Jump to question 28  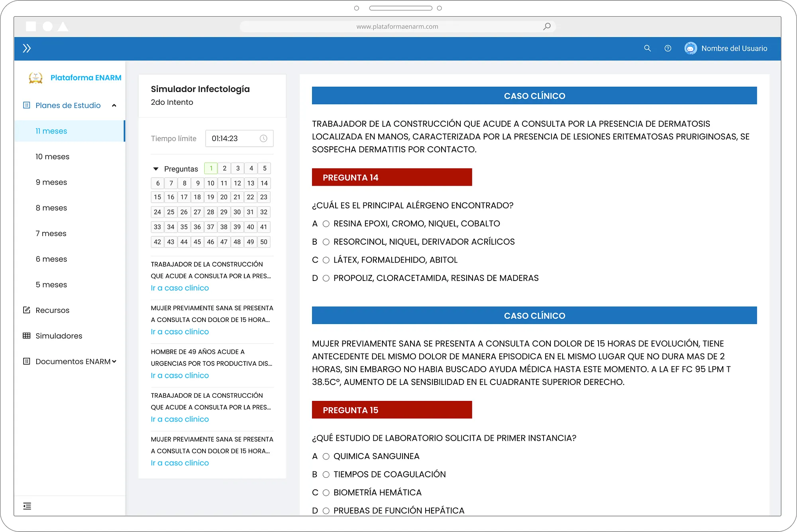(x=210, y=212)
